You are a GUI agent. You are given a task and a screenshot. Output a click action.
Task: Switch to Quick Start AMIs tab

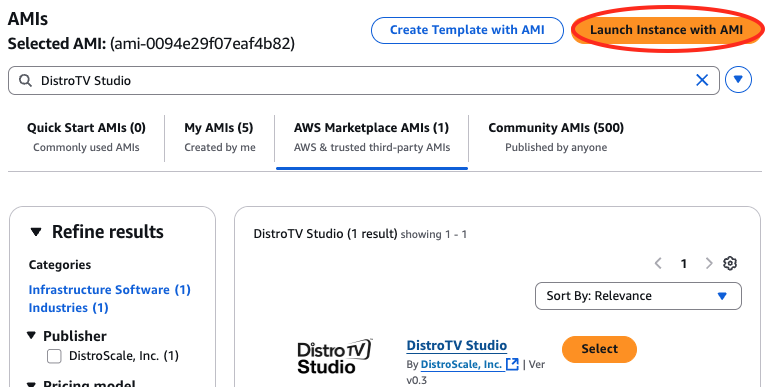point(86,137)
